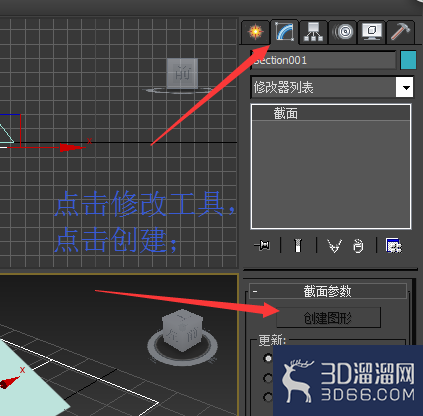
Task: Select the second 更新 radio option
Action: (x=268, y=378)
